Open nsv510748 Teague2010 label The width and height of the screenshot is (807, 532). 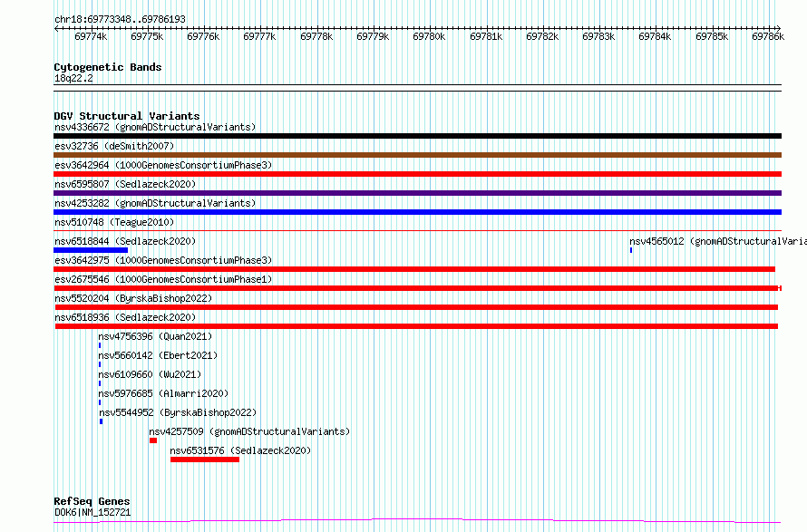click(114, 222)
